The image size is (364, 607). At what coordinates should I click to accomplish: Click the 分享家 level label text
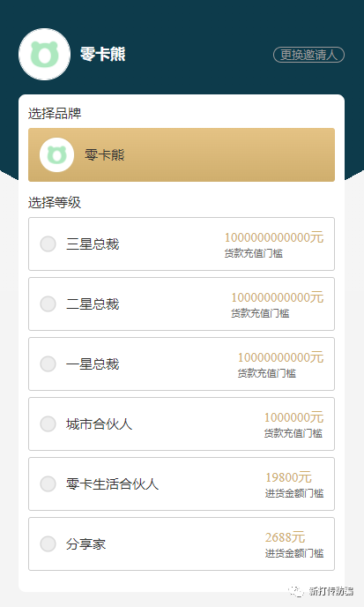[x=85, y=544]
